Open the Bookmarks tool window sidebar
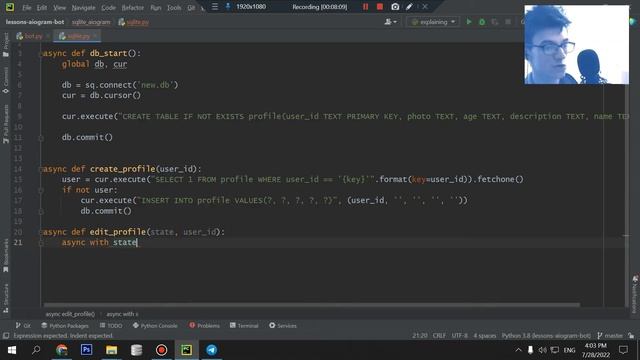This screenshot has width=640, height=360. tap(6, 256)
